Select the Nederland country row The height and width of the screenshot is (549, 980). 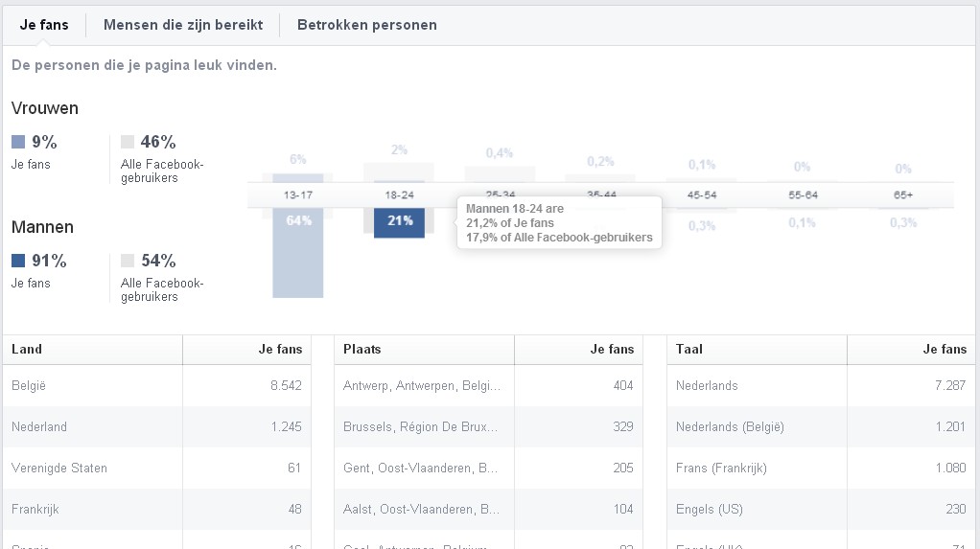(x=157, y=426)
